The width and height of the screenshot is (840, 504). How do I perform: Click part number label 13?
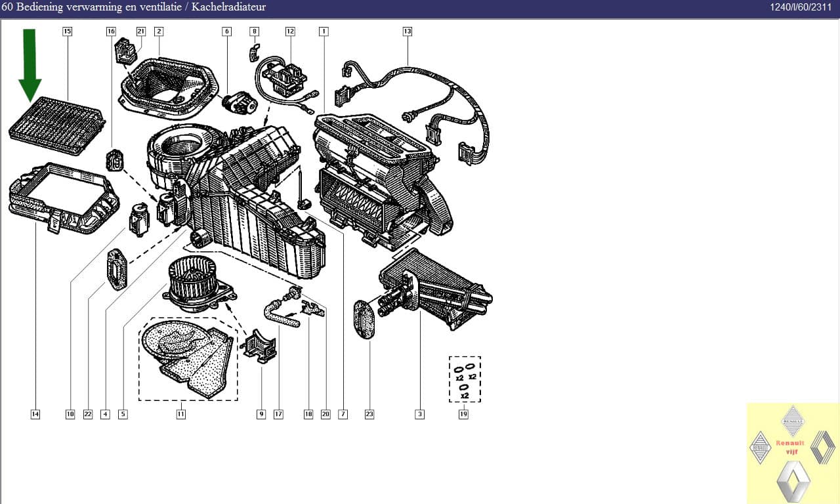[407, 31]
